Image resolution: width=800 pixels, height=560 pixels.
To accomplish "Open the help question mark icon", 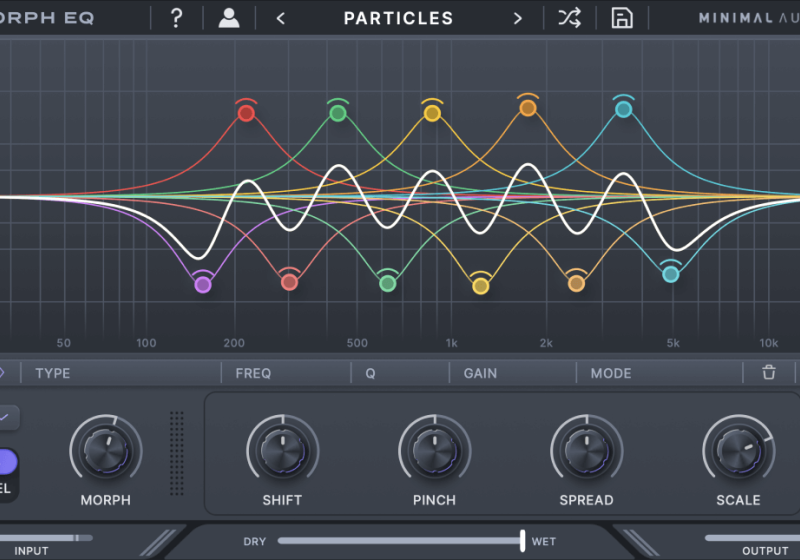I will 176,18.
